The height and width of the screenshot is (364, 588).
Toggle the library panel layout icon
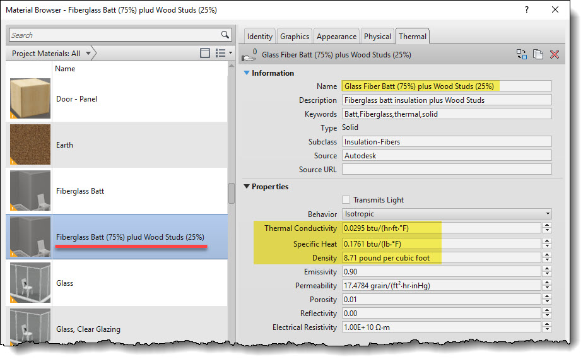pos(205,53)
